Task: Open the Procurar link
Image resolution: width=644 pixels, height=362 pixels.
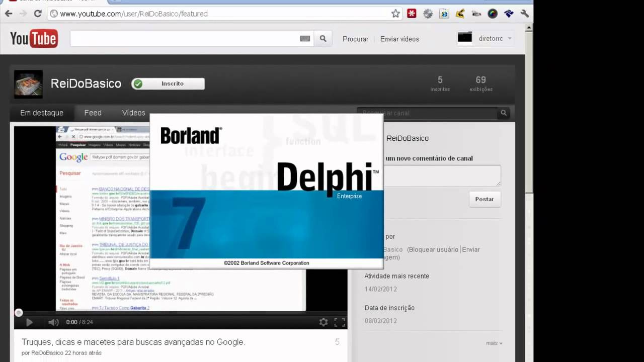Action: coord(356,39)
